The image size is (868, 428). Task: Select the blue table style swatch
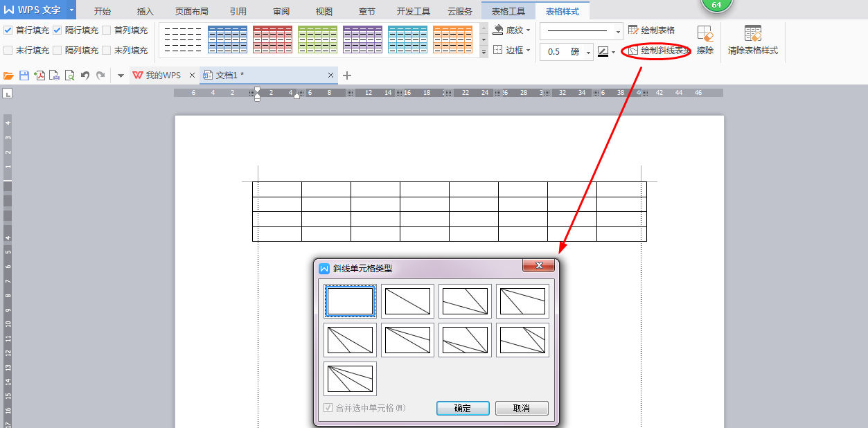click(x=227, y=39)
